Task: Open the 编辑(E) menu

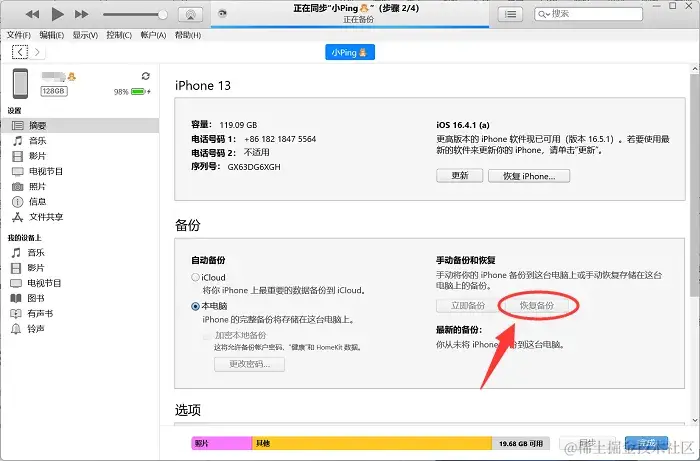Action: click(x=51, y=35)
